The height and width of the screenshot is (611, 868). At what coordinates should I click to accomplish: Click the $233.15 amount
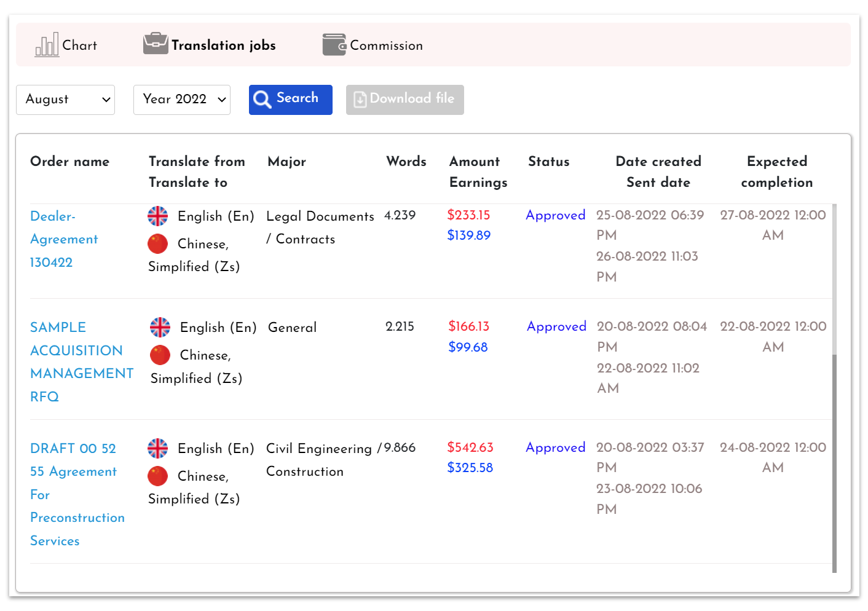click(468, 215)
